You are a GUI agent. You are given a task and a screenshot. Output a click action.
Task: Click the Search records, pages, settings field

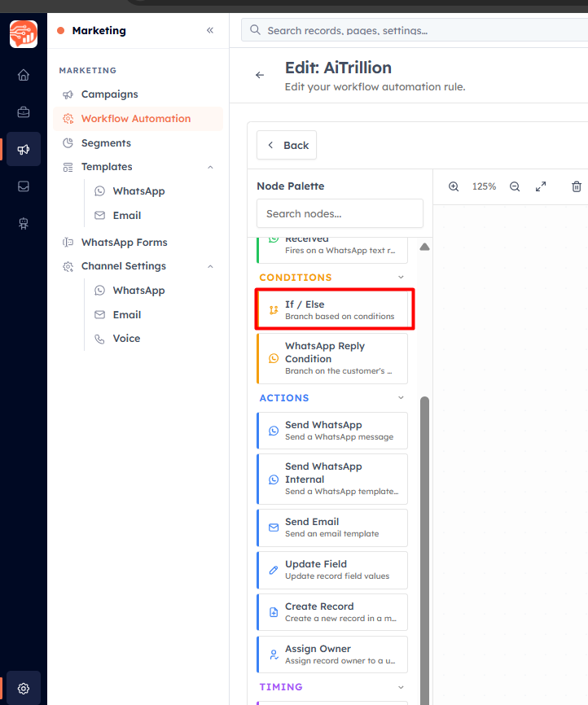415,30
